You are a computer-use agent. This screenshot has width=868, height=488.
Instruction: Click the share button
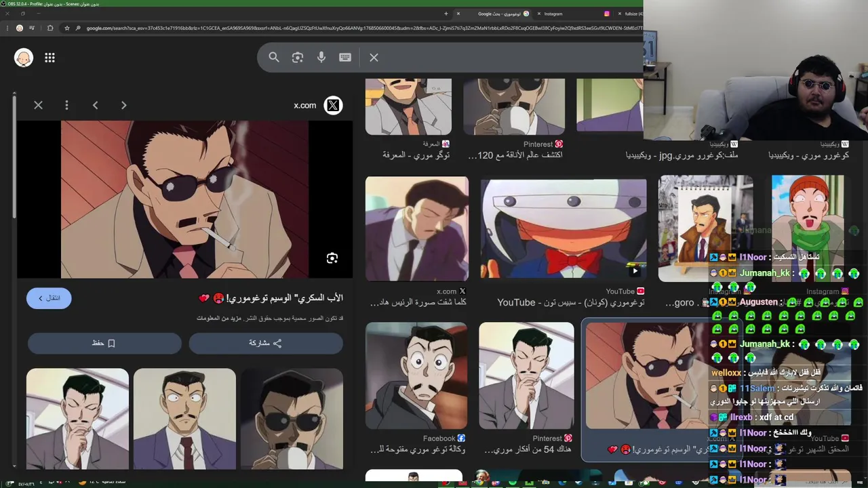(x=266, y=343)
